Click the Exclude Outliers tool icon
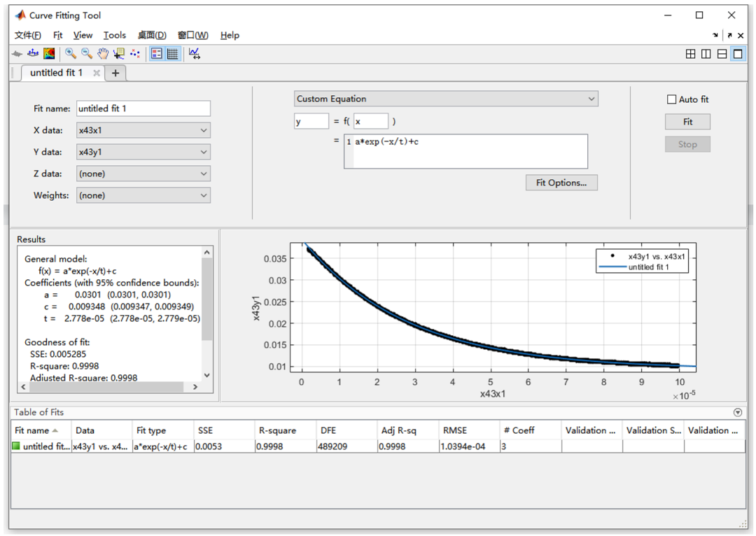Image resolution: width=756 pixels, height=536 pixels. click(135, 53)
